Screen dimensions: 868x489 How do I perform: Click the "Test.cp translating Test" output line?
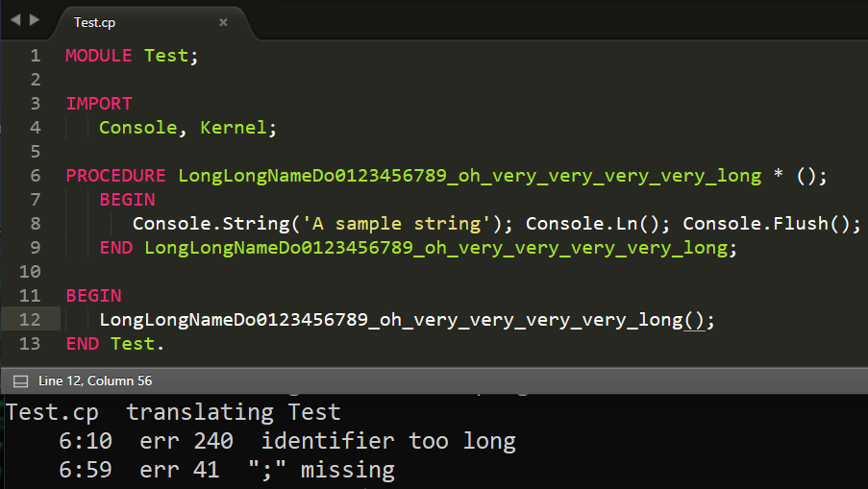(173, 413)
